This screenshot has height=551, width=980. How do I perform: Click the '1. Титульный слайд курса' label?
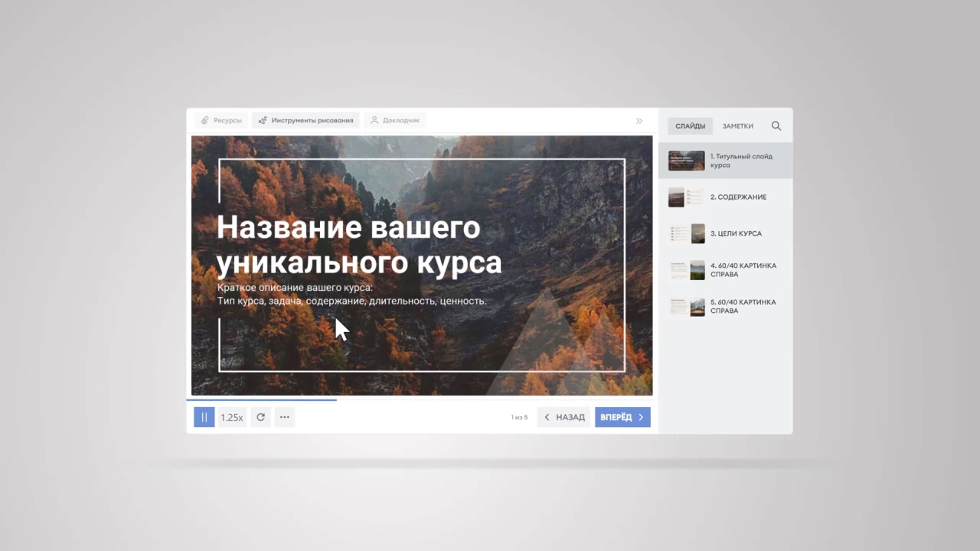pos(741,161)
